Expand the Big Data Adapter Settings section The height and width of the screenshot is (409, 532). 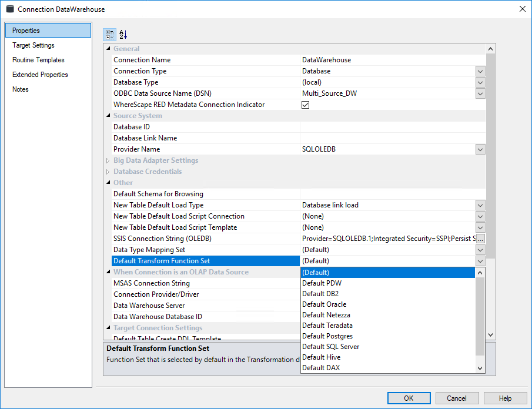click(108, 160)
